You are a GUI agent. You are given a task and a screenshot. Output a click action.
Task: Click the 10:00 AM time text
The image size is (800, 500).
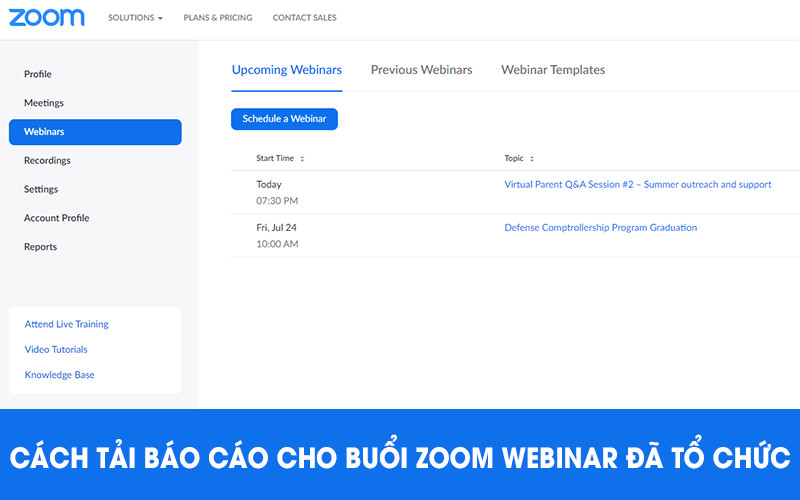click(x=277, y=244)
